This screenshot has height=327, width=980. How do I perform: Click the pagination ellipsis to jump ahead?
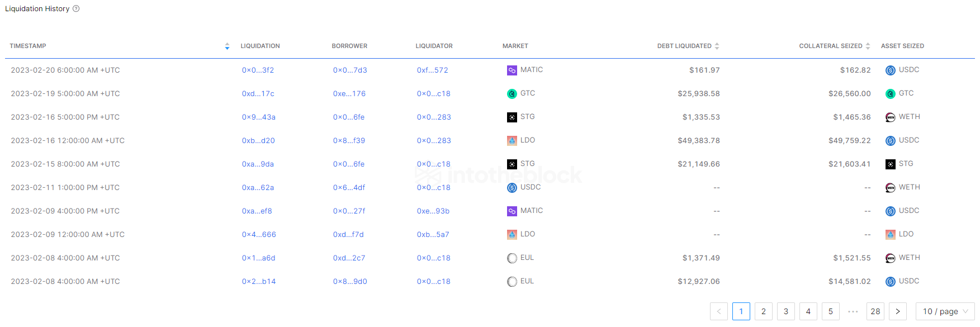[853, 311]
